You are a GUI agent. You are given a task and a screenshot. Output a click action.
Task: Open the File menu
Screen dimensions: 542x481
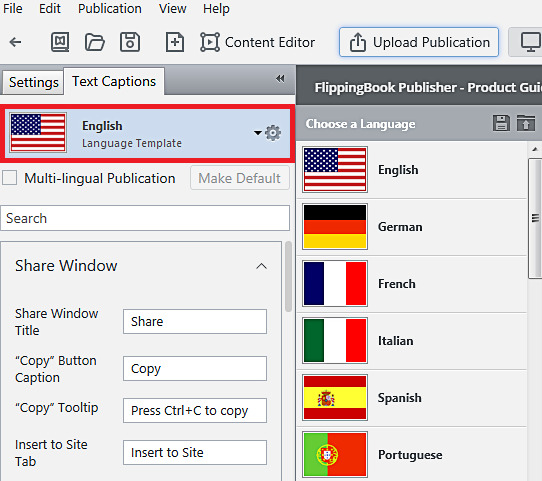click(x=13, y=9)
